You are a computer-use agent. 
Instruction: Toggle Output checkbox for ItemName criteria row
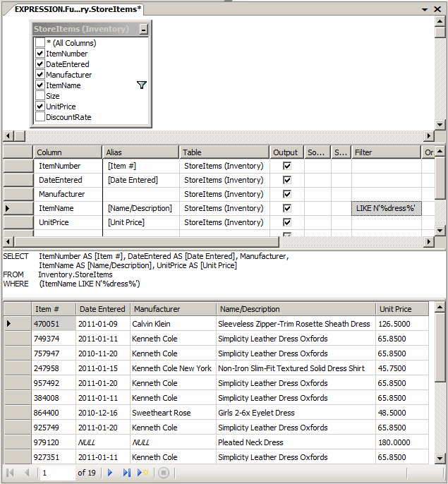287,208
